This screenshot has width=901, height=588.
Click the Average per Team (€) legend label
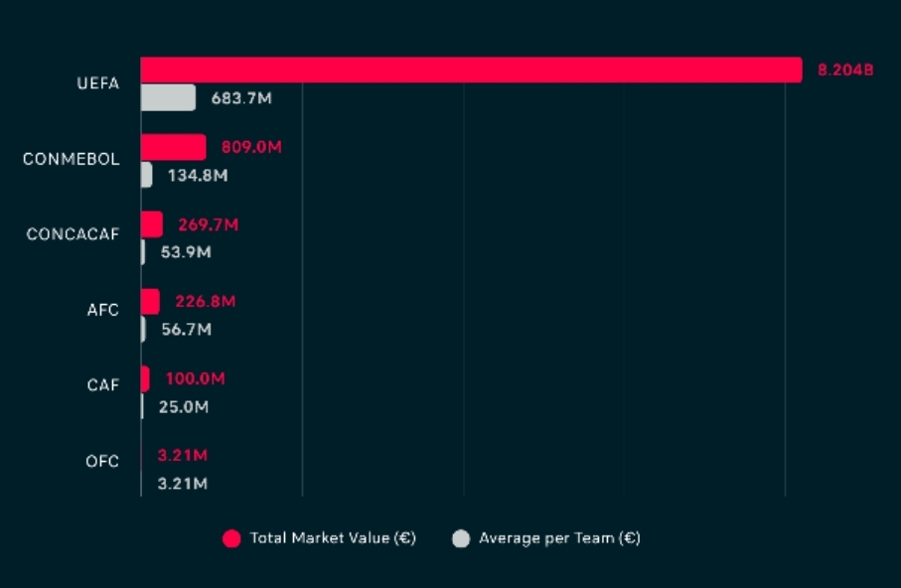(x=559, y=538)
